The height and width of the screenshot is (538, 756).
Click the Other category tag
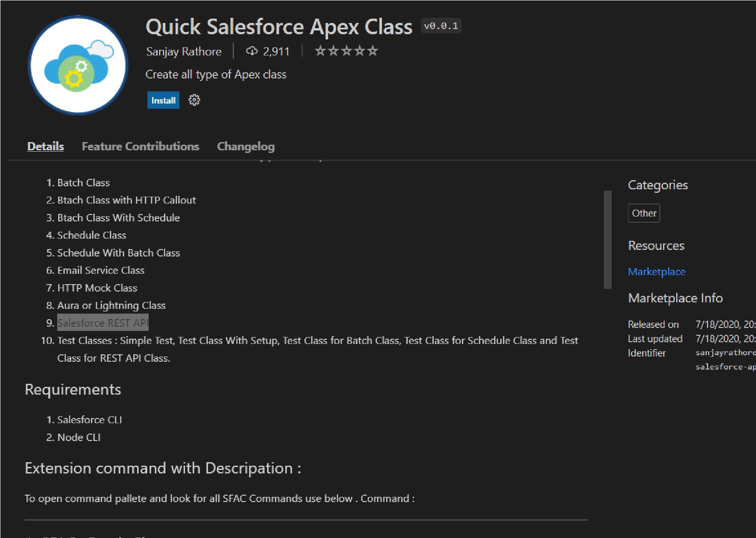coord(644,213)
